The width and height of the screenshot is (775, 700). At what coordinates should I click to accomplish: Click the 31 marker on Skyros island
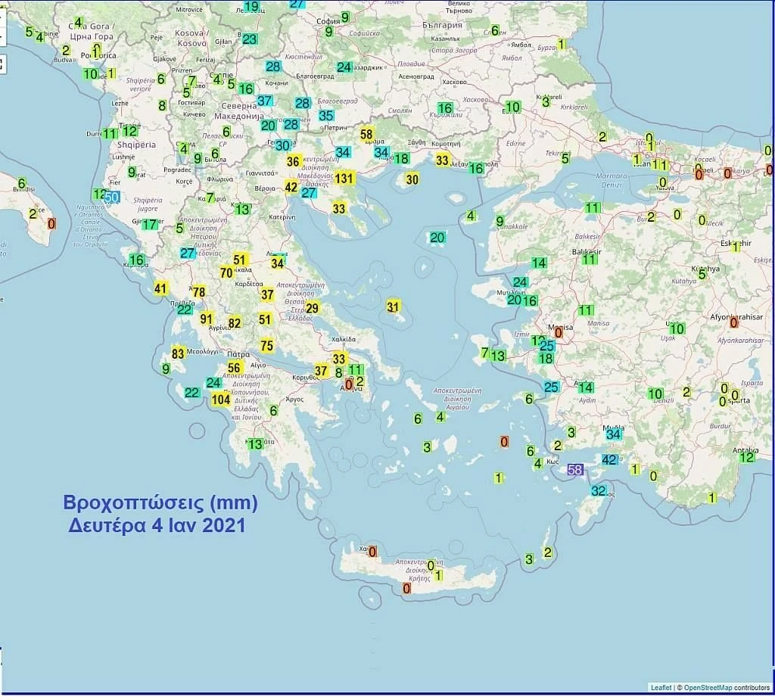[x=393, y=306]
